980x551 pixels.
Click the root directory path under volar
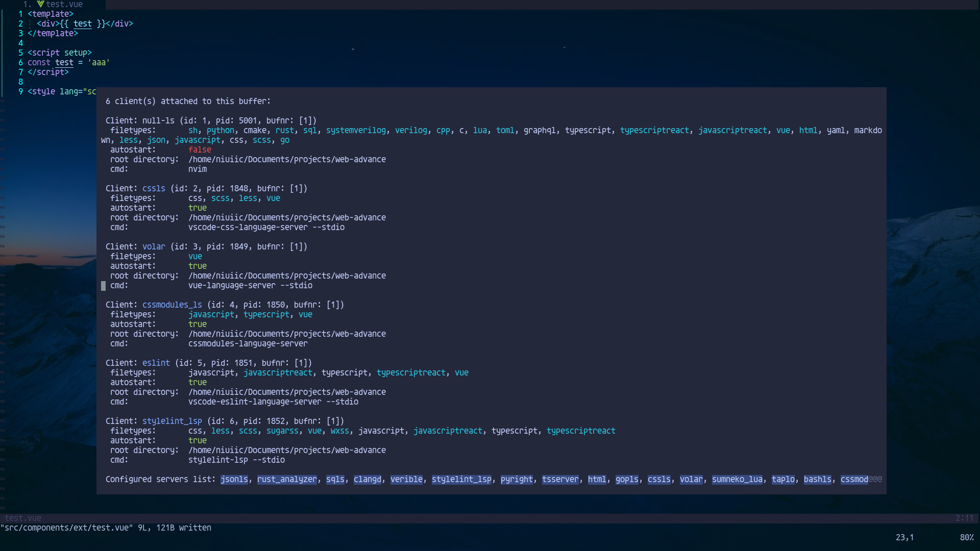pos(287,275)
